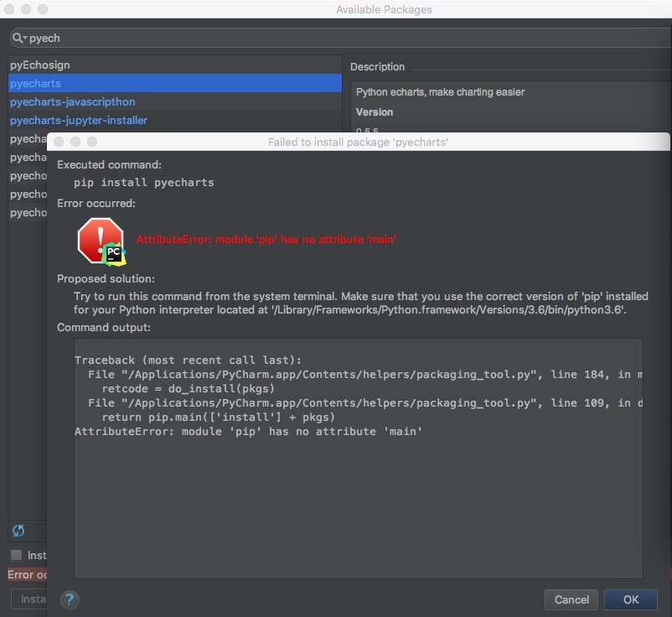Click the close button of error dialog
Viewport: 672px width, 617px height.
[59, 142]
